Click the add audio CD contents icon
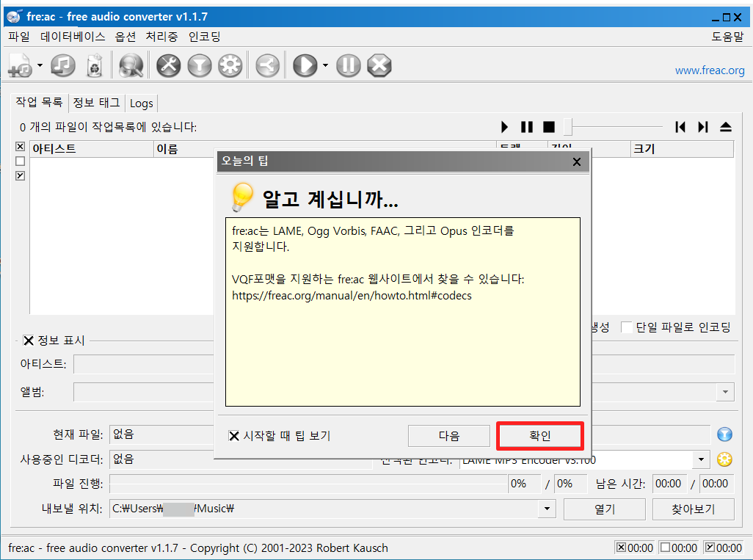Screen dimensions: 753x560 tap(63, 65)
